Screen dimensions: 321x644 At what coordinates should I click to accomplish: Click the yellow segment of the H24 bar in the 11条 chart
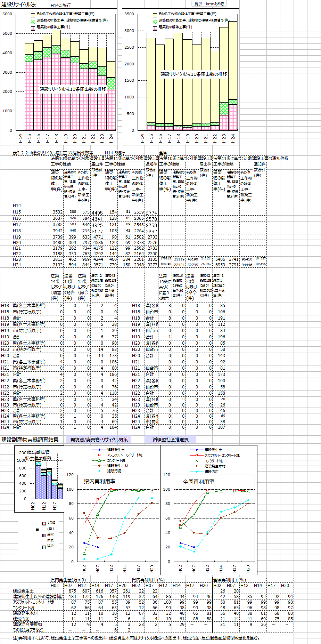(233, 61)
